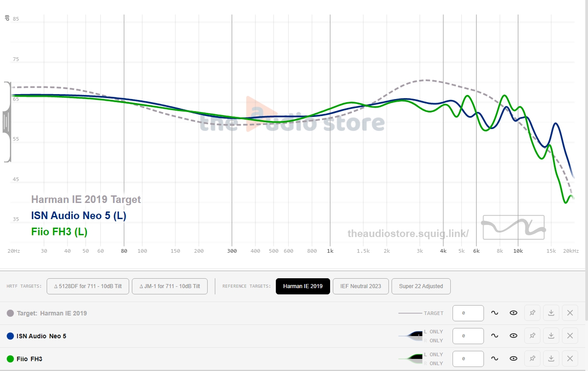This screenshot has height=371, width=588.
Task: Toggle L ONLY for ISN Audio Neo 5
Action: pos(433,332)
